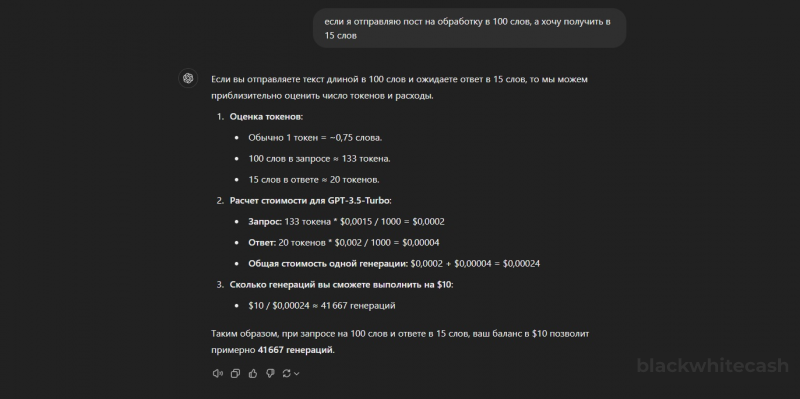The width and height of the screenshot is (800, 399).
Task: Open the model switch chevron beside regenerate
Action: point(296,373)
